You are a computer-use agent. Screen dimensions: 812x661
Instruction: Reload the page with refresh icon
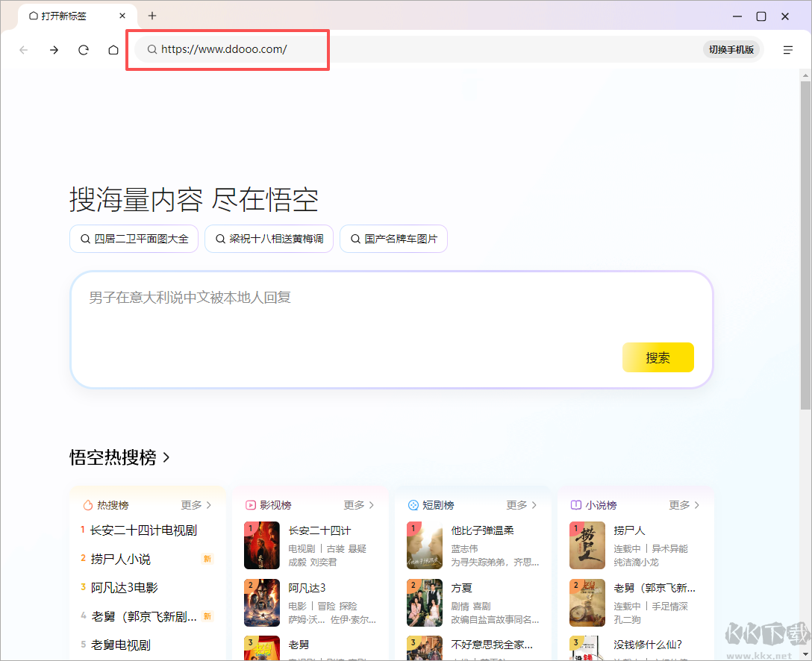(84, 50)
